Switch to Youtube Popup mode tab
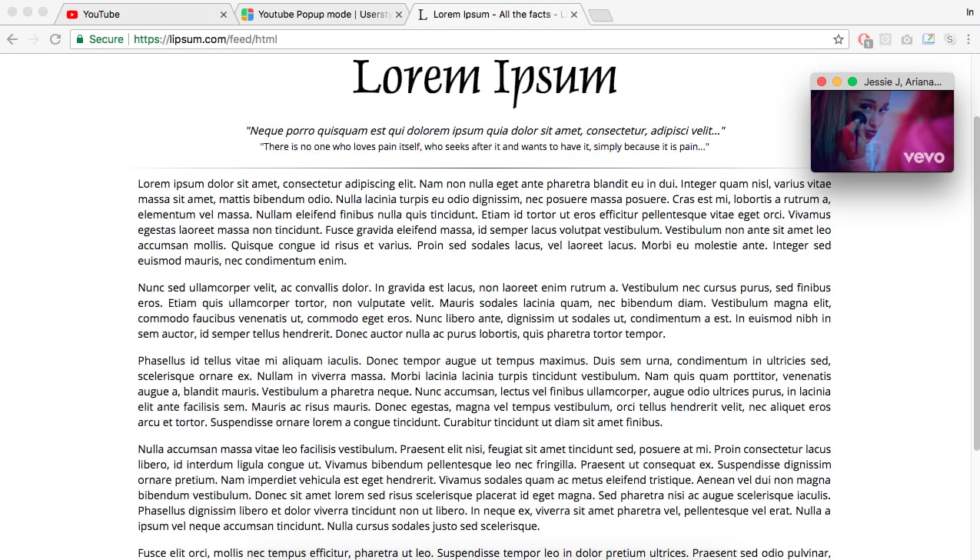 (x=323, y=14)
